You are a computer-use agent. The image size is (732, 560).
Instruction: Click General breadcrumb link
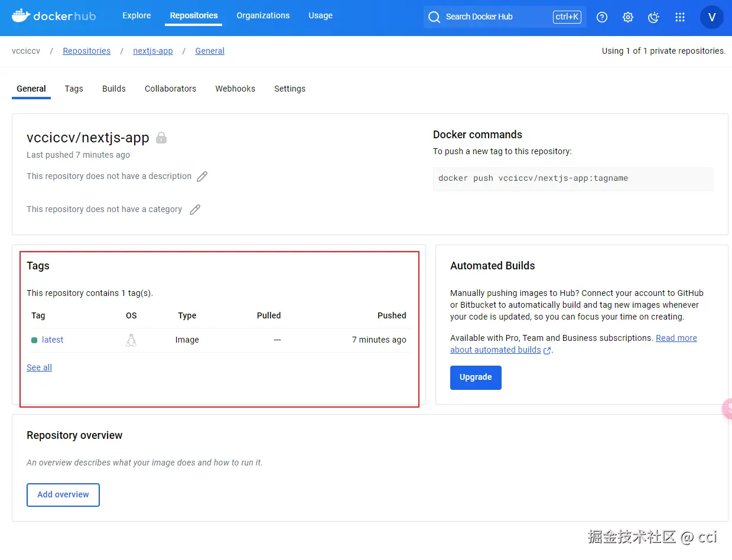click(x=210, y=51)
